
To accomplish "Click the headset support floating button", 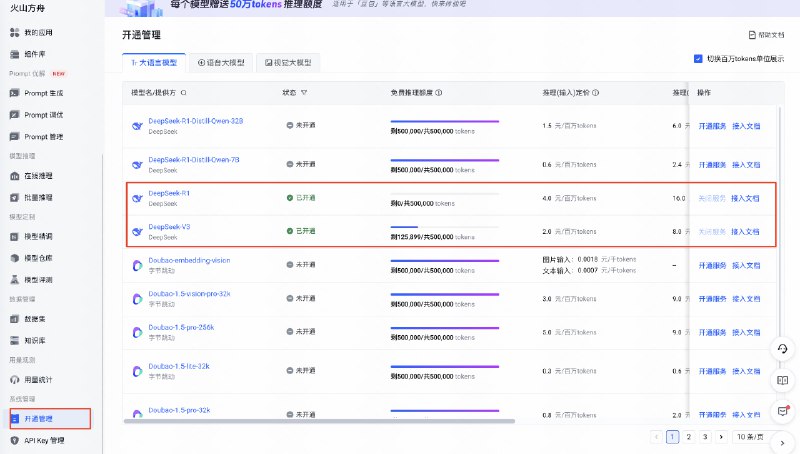I will pyautogui.click(x=783, y=349).
